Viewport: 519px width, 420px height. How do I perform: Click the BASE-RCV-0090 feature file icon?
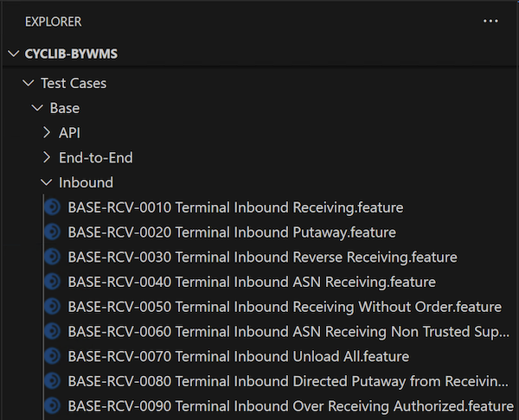tap(52, 406)
